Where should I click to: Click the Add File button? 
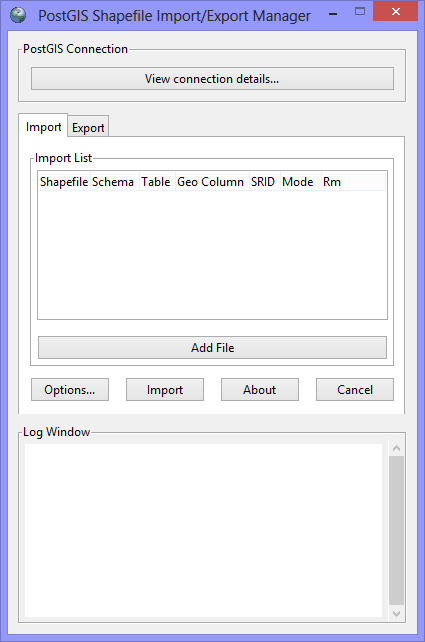pyautogui.click(x=212, y=348)
